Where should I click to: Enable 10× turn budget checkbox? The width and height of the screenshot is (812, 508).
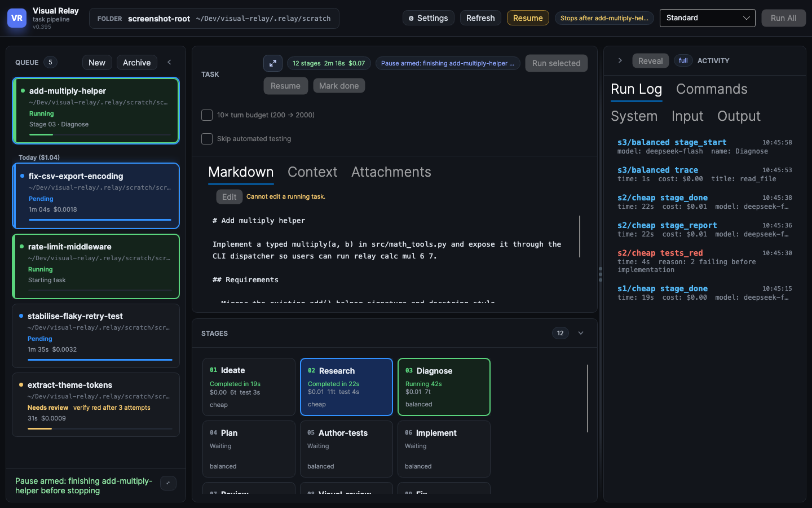click(207, 115)
